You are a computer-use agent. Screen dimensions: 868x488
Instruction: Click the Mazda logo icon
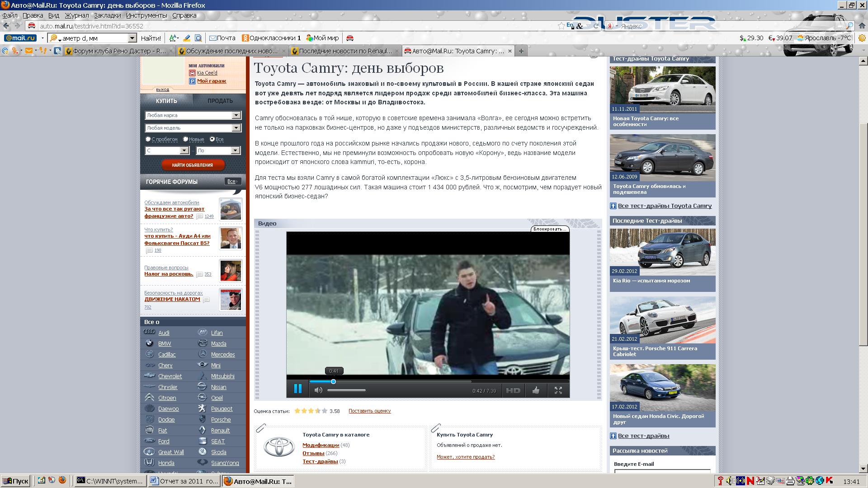pos(203,343)
